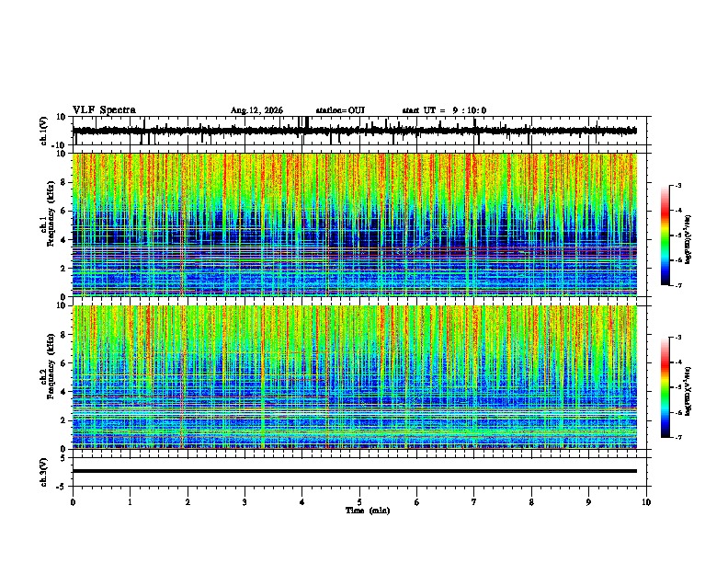Click the 'ch.2 Frequency (kHz)' axis label
Image resolution: width=728 pixels, height=563 pixels.
click(x=48, y=368)
